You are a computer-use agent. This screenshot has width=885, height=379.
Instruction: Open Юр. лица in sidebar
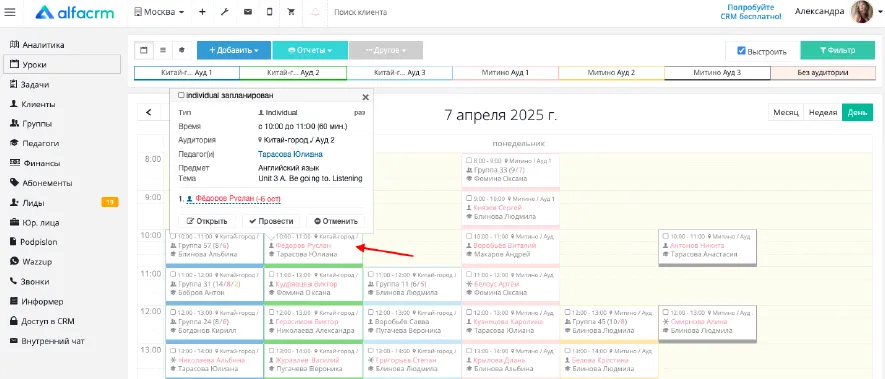click(62, 223)
